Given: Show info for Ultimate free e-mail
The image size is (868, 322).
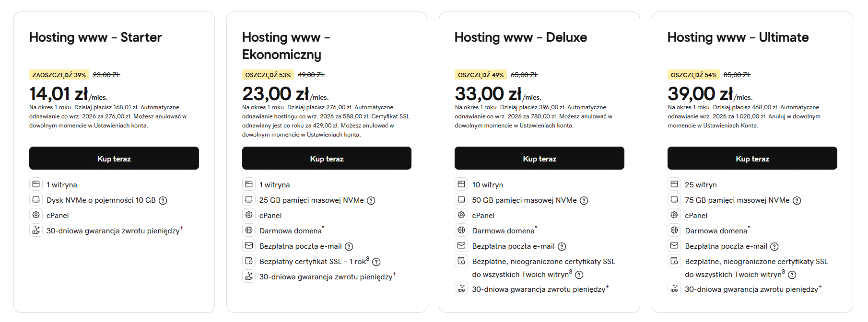Looking at the screenshot, I should coord(774,247).
